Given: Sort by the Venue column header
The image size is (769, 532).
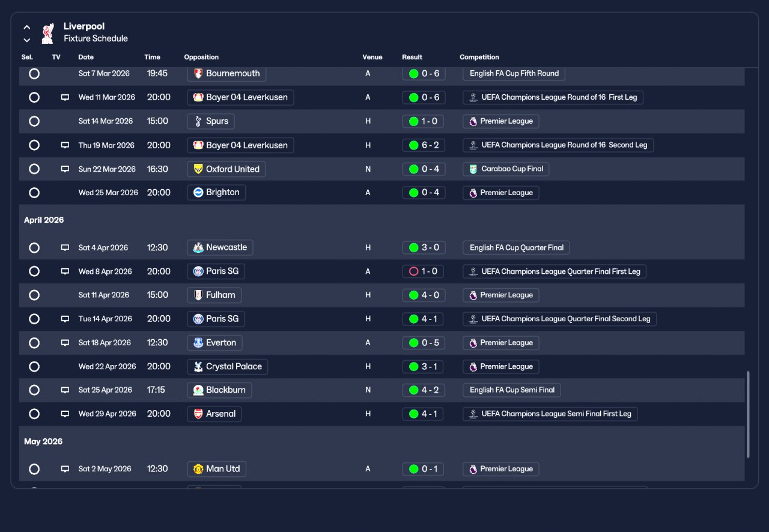Looking at the screenshot, I should point(372,57).
